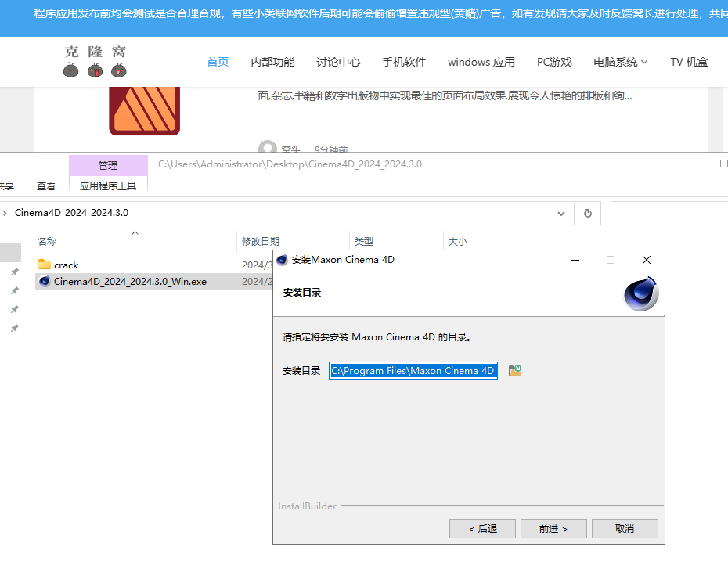Open windows 应用 in the site navigation

481,62
